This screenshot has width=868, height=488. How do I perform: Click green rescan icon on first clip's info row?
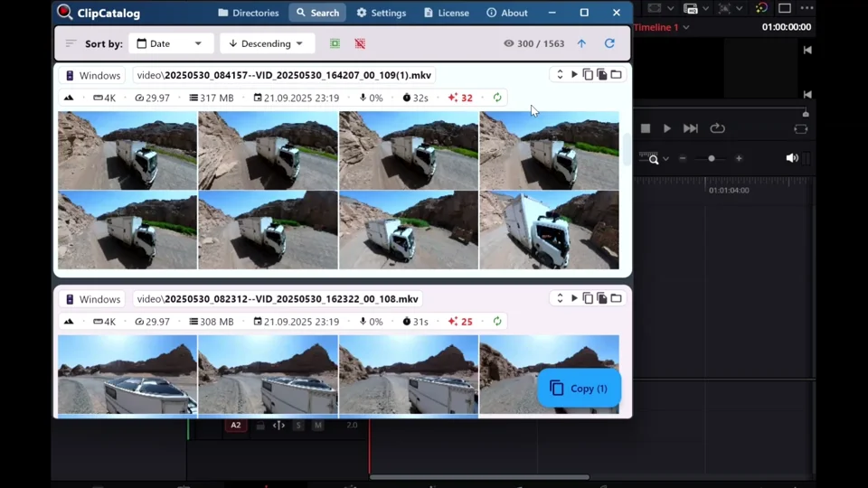[x=497, y=98]
